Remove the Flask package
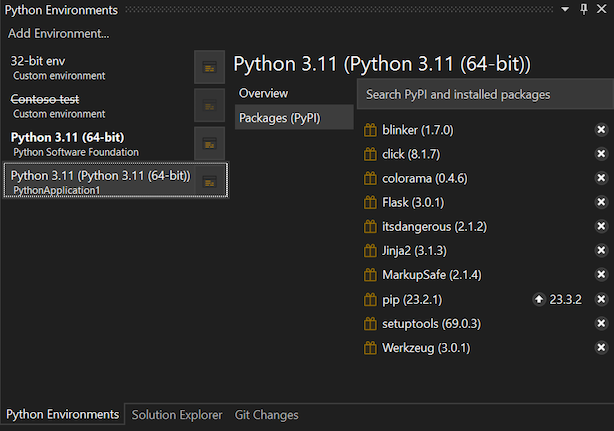Viewport: 614px width, 431px height. click(x=601, y=202)
